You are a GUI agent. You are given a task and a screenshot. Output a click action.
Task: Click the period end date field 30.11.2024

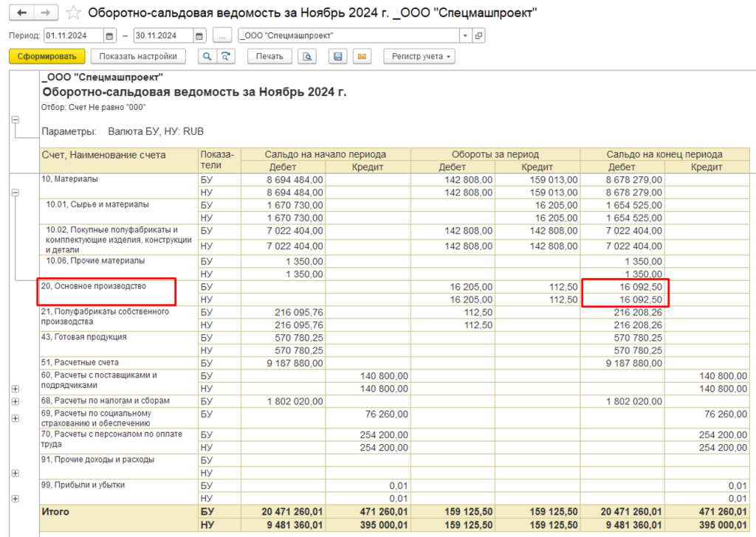[163, 35]
